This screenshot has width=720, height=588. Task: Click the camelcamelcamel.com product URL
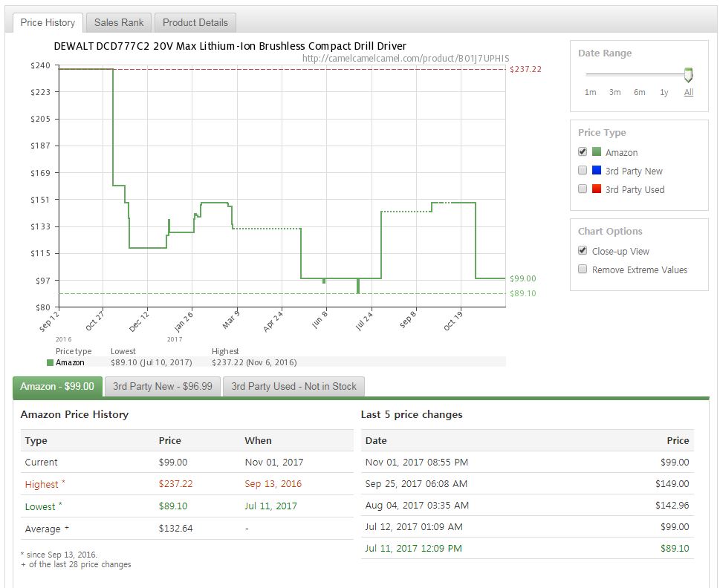pos(406,58)
